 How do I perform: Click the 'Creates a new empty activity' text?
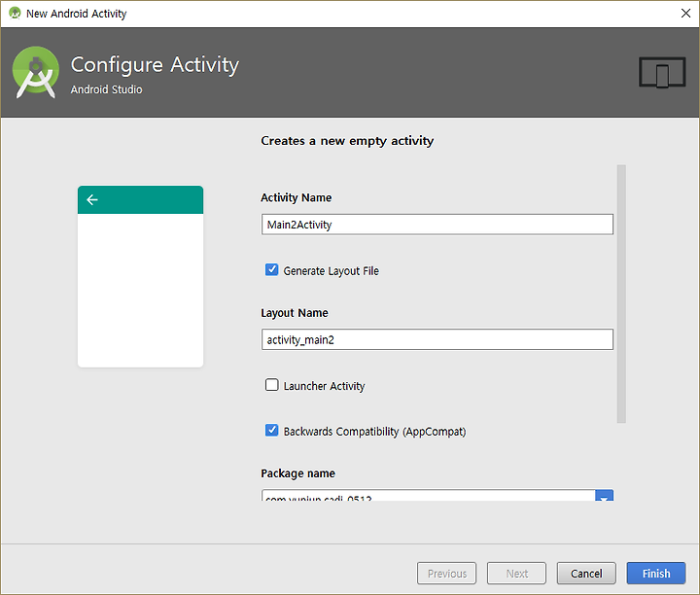coord(347,141)
